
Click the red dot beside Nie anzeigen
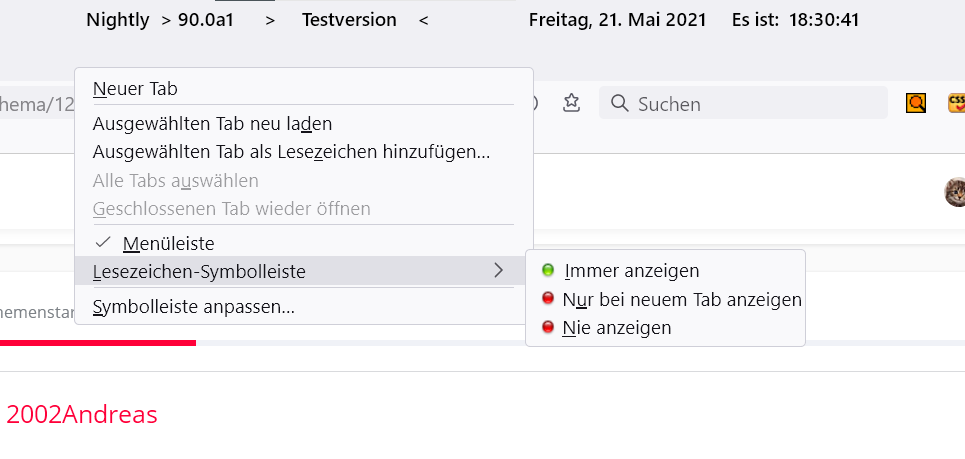click(547, 327)
